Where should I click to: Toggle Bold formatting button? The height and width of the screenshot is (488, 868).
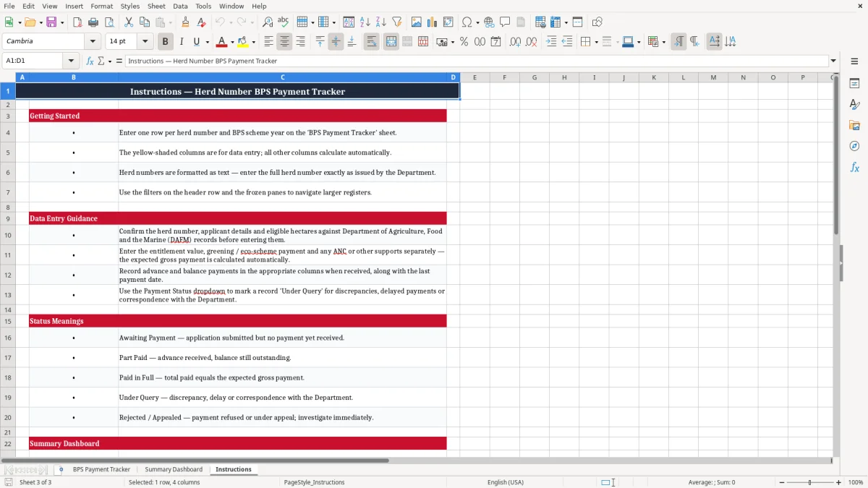pos(165,42)
